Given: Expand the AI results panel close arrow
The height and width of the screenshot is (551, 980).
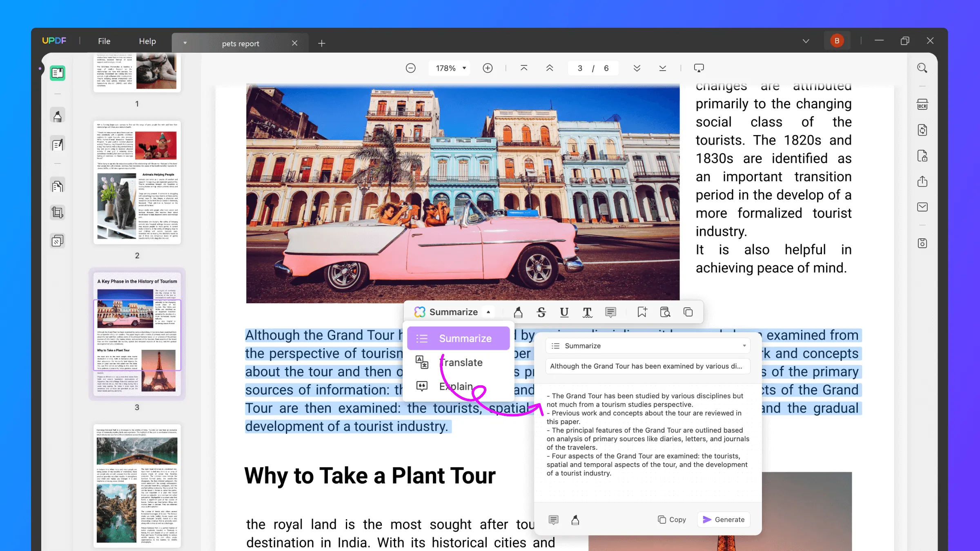Looking at the screenshot, I should (744, 345).
